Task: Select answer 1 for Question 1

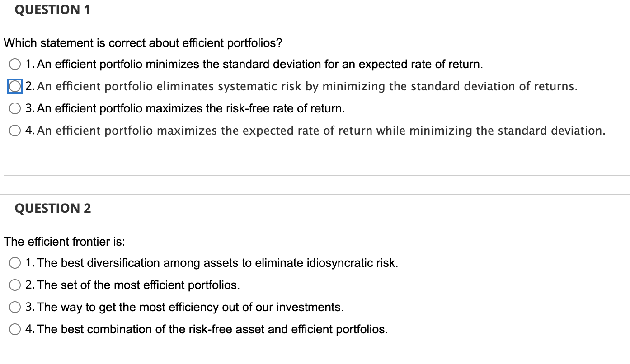Action: [x=15, y=64]
